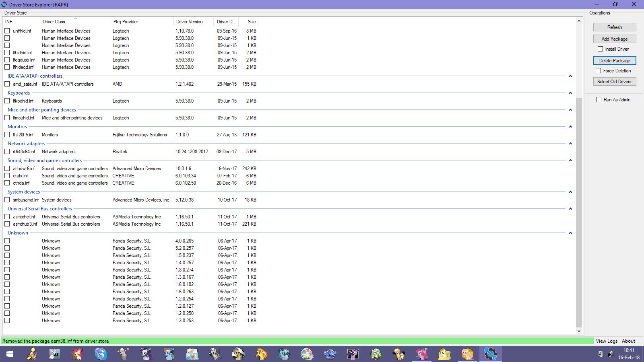The image size is (644, 362).
Task: Click the '29-Mar-15' driver date cell
Action: click(227, 84)
